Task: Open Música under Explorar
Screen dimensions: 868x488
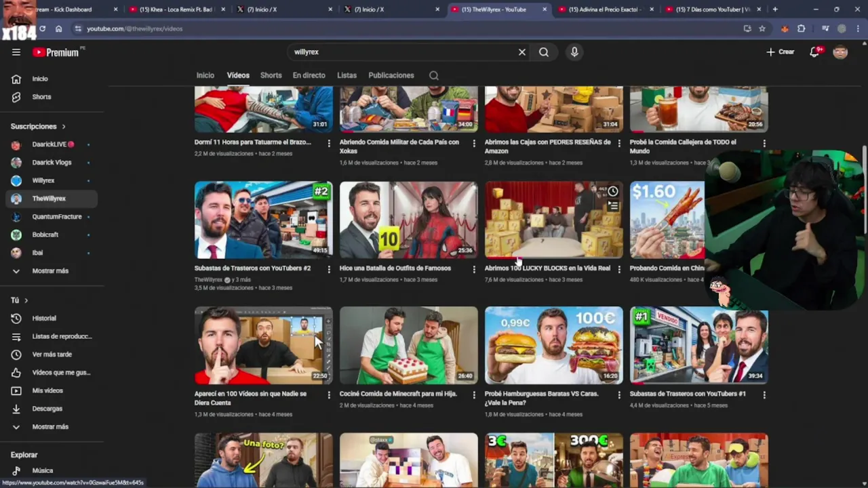Action: [x=52, y=470]
